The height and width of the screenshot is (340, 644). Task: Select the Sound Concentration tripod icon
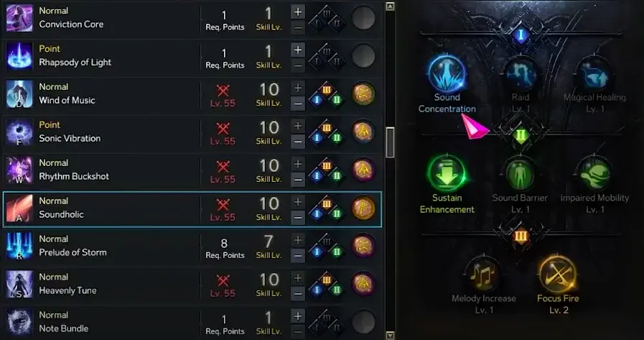click(x=447, y=75)
